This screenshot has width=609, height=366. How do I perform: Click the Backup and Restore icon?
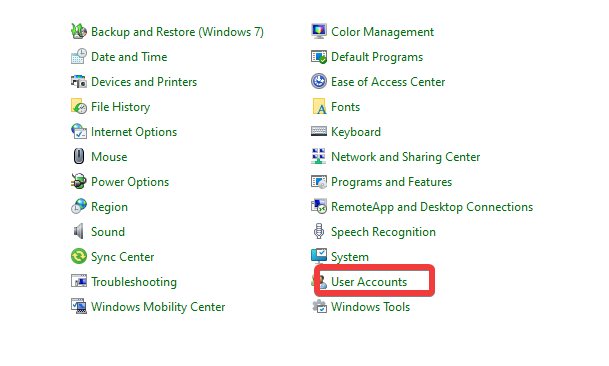coord(79,31)
